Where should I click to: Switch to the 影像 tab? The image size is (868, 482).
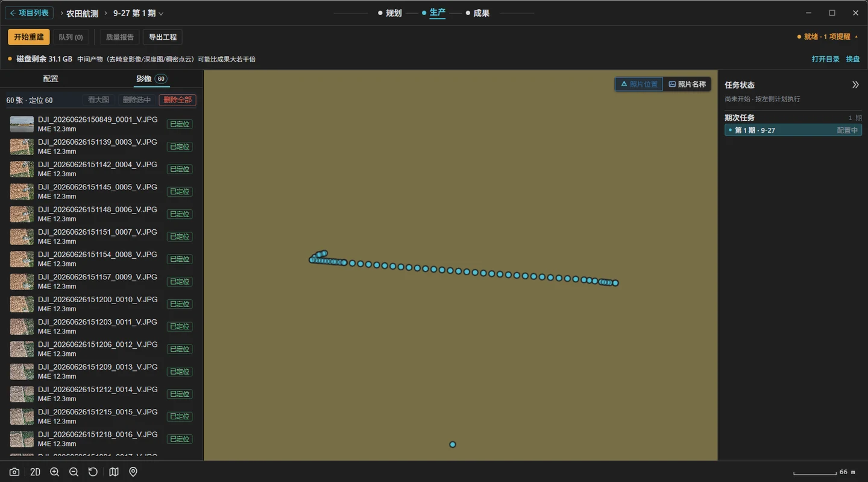[x=151, y=79]
